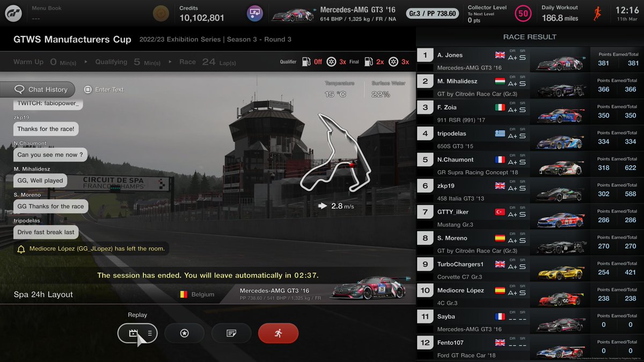Image resolution: width=644 pixels, height=362 pixels.
Task: Click the qualifier fuel pump icon
Action: click(x=305, y=62)
